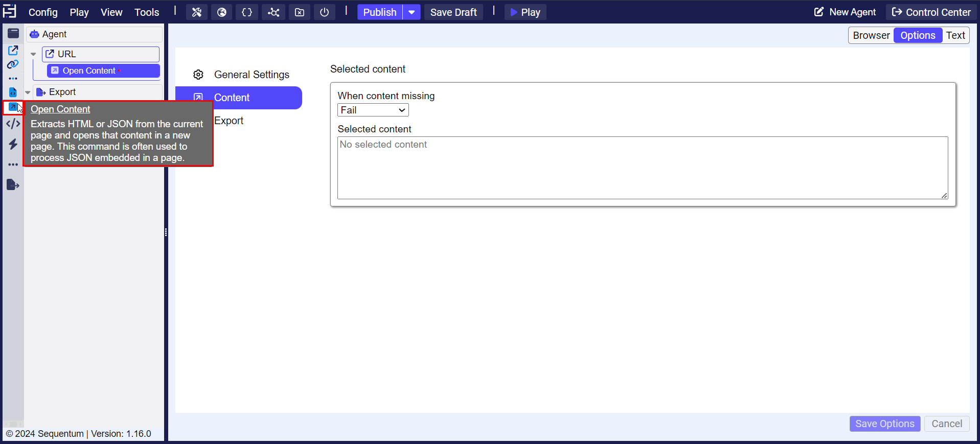Collapse the URL tree node
The width and height of the screenshot is (980, 444).
coord(33,54)
